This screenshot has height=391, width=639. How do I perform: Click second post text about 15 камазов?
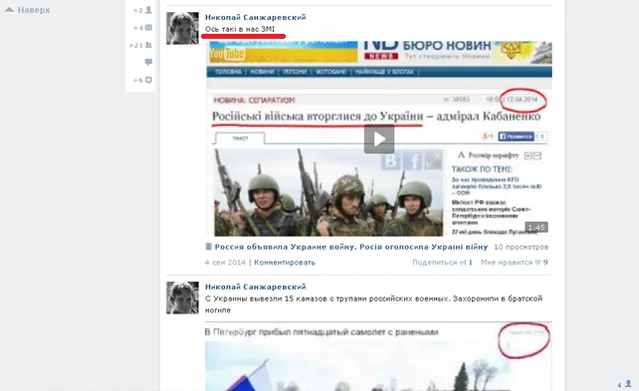(373, 304)
